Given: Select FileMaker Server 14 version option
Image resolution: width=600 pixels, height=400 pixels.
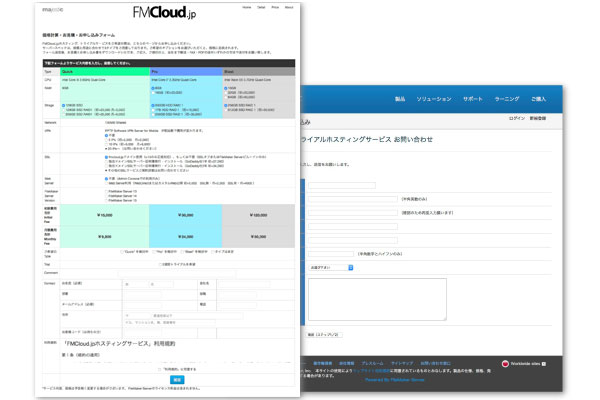Looking at the screenshot, I should pos(106,196).
